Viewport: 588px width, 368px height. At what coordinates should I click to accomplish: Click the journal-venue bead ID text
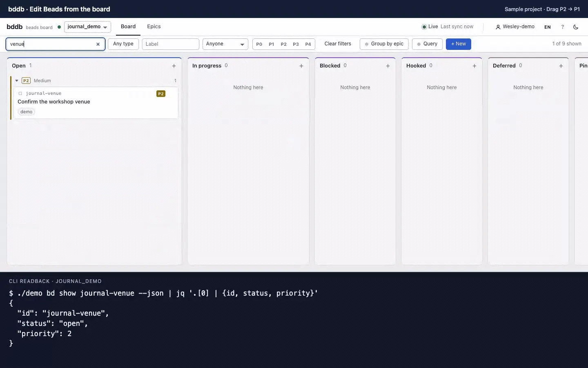[x=44, y=94]
